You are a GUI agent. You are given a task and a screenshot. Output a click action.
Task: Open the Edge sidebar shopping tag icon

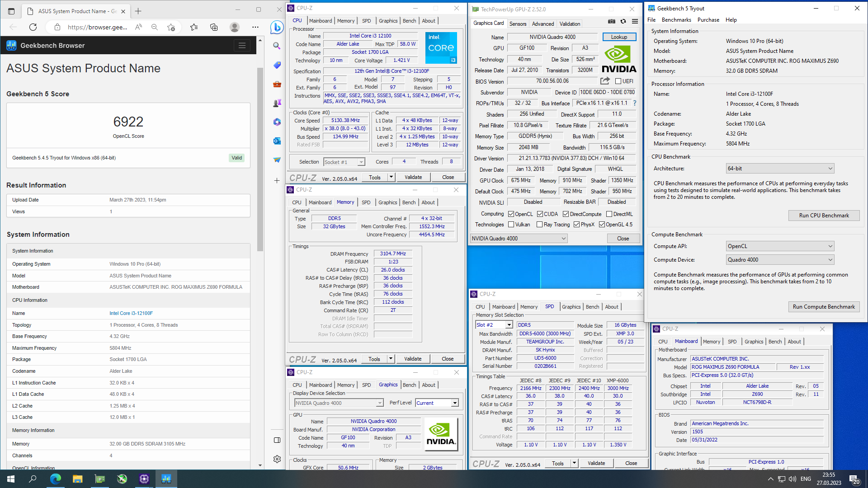[x=277, y=65]
